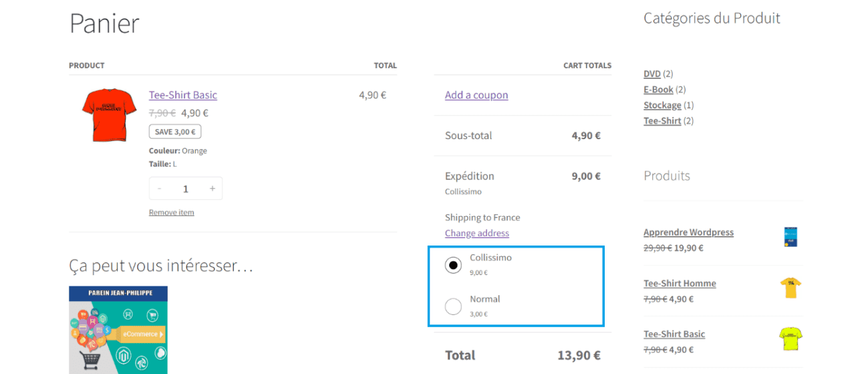Click the Shipping to France text
The width and height of the screenshot is (868, 374).
point(482,217)
